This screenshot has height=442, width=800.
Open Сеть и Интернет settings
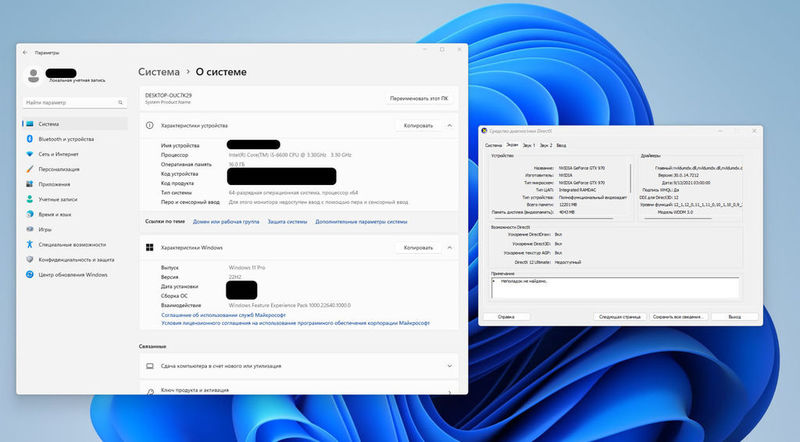click(x=60, y=154)
